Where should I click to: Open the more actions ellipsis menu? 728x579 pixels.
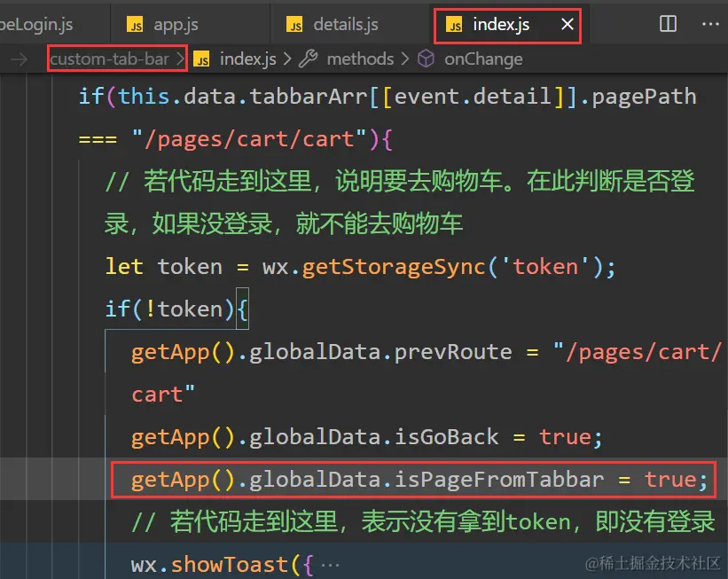tap(710, 24)
